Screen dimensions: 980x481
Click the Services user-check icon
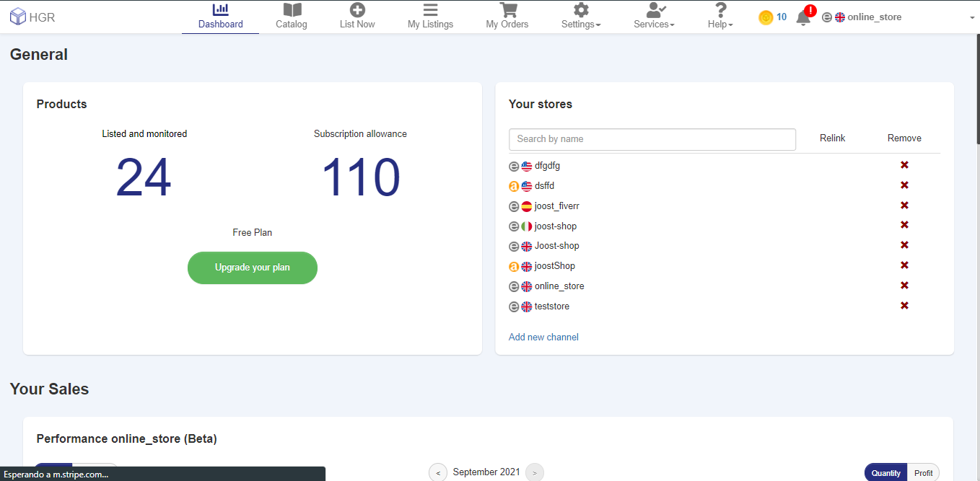(656, 10)
